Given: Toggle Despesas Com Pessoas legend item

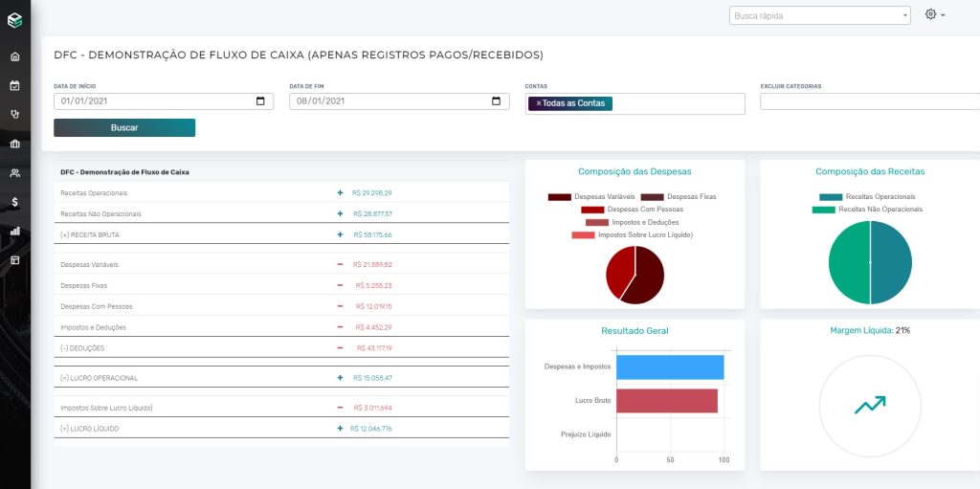Looking at the screenshot, I should tap(632, 210).
